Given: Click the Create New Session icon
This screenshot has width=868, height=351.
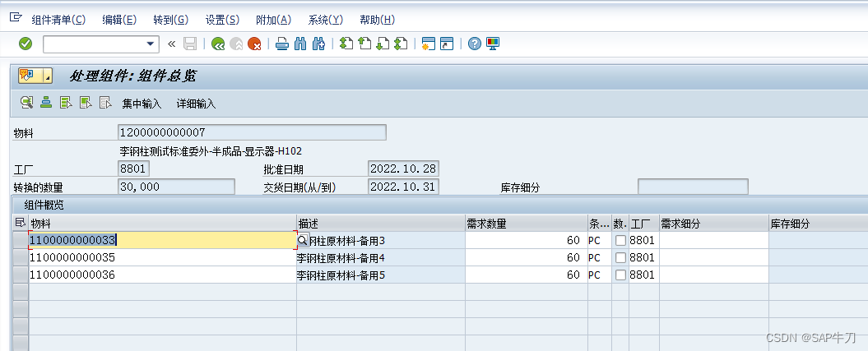Looking at the screenshot, I should (429, 44).
